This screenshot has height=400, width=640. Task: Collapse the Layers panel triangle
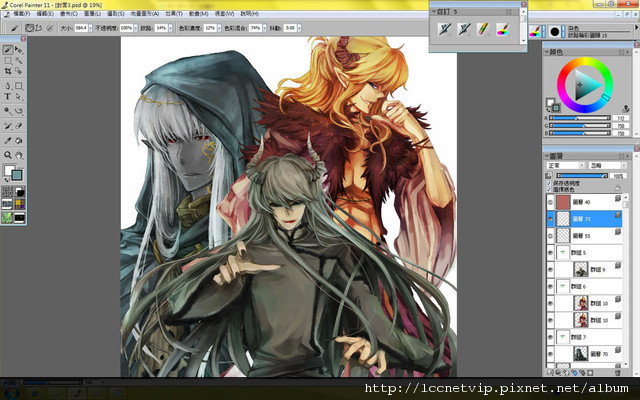pyautogui.click(x=546, y=156)
